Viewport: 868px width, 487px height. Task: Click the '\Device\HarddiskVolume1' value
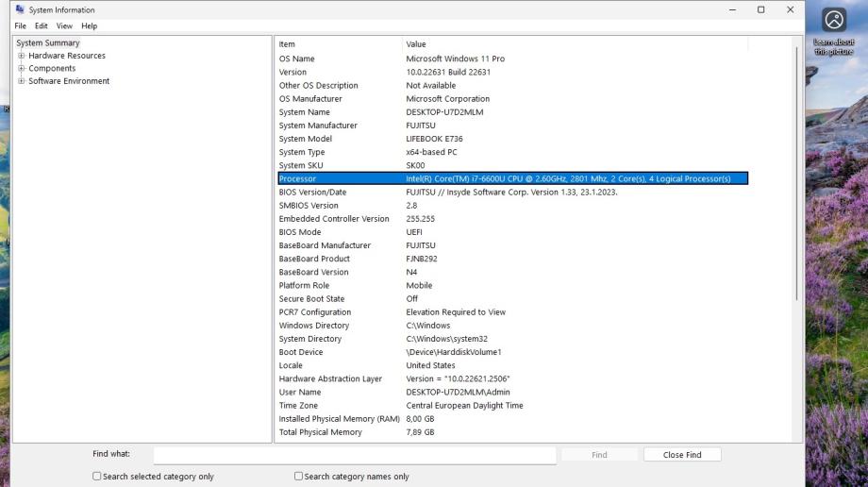pyautogui.click(x=454, y=352)
